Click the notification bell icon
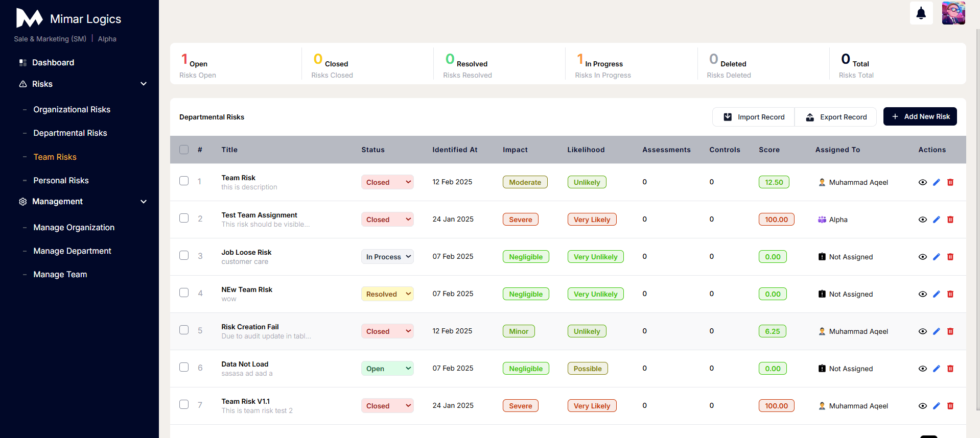 921,13
